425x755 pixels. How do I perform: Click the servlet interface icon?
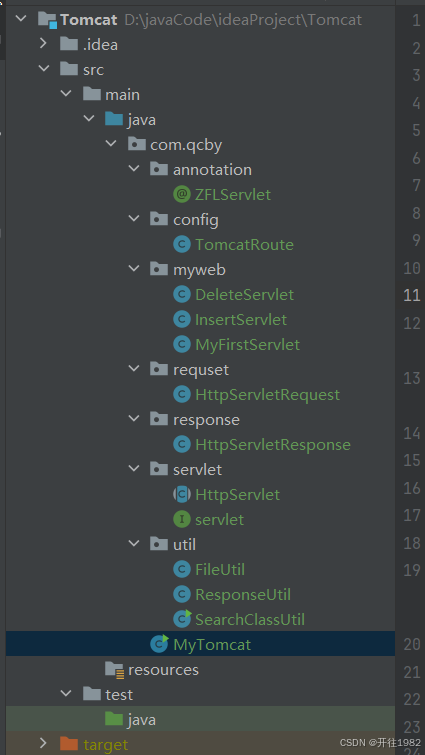click(181, 520)
